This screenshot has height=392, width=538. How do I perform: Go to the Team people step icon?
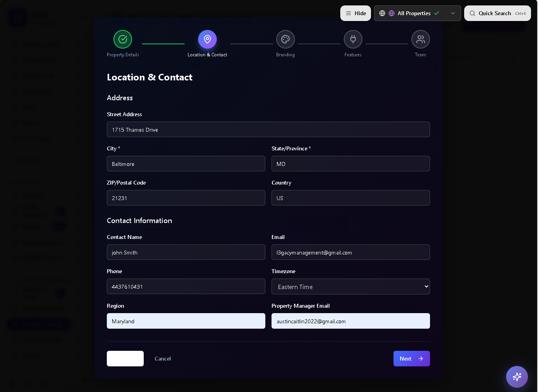tap(421, 39)
